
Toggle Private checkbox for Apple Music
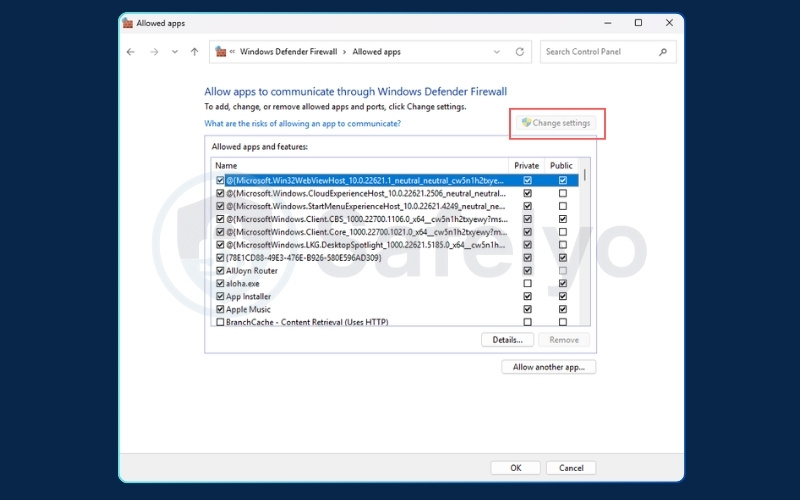pos(528,309)
